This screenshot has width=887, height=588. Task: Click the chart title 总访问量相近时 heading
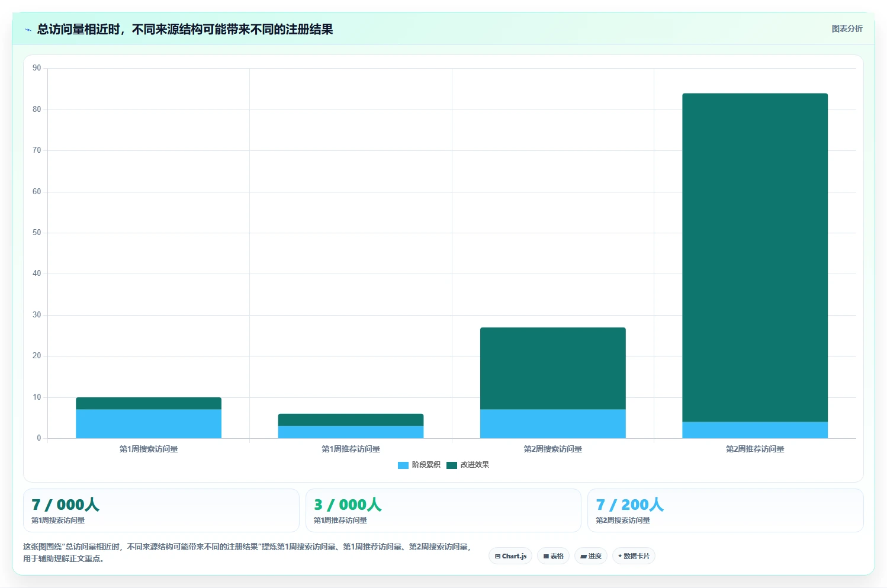[x=185, y=29]
